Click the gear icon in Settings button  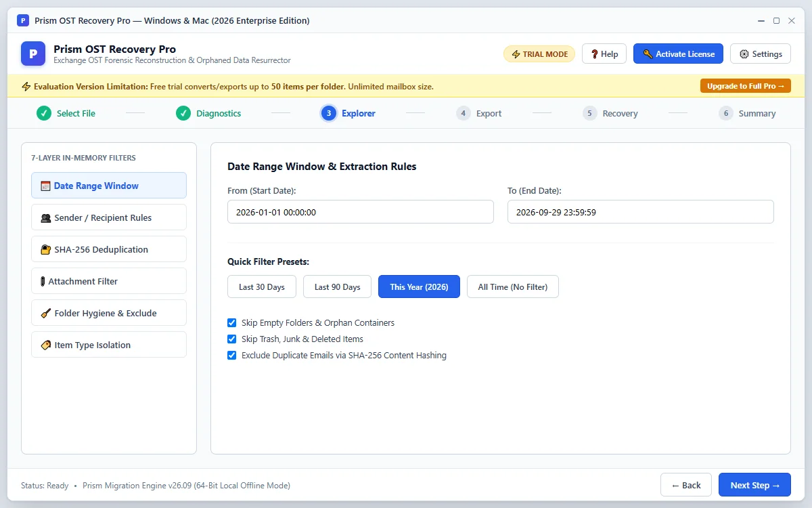(x=744, y=54)
